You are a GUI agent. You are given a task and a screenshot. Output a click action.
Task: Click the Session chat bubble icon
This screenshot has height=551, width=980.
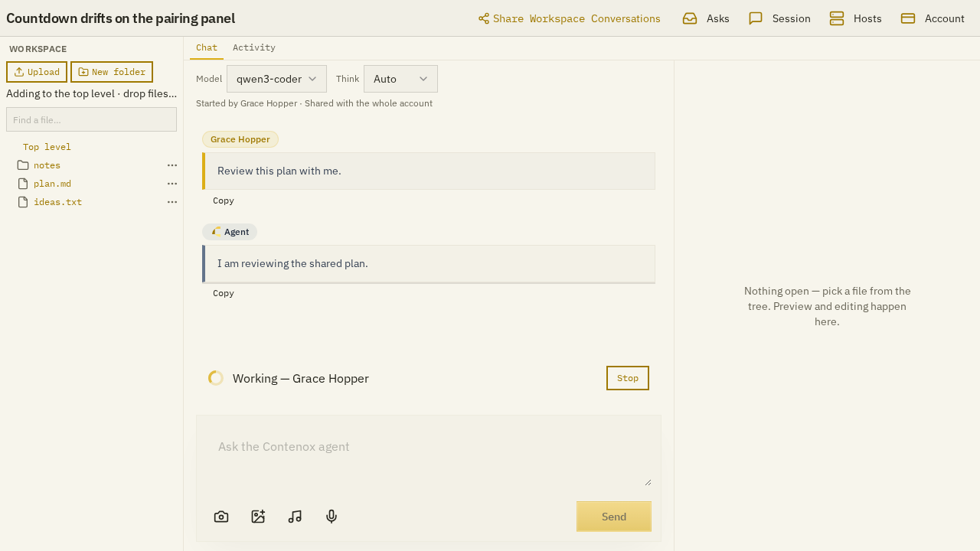(756, 18)
